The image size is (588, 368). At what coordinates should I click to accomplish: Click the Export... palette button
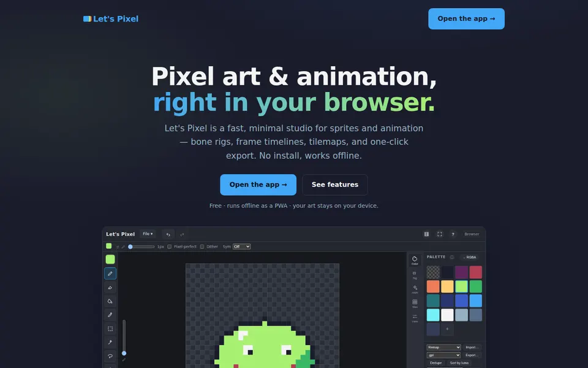(x=472, y=355)
